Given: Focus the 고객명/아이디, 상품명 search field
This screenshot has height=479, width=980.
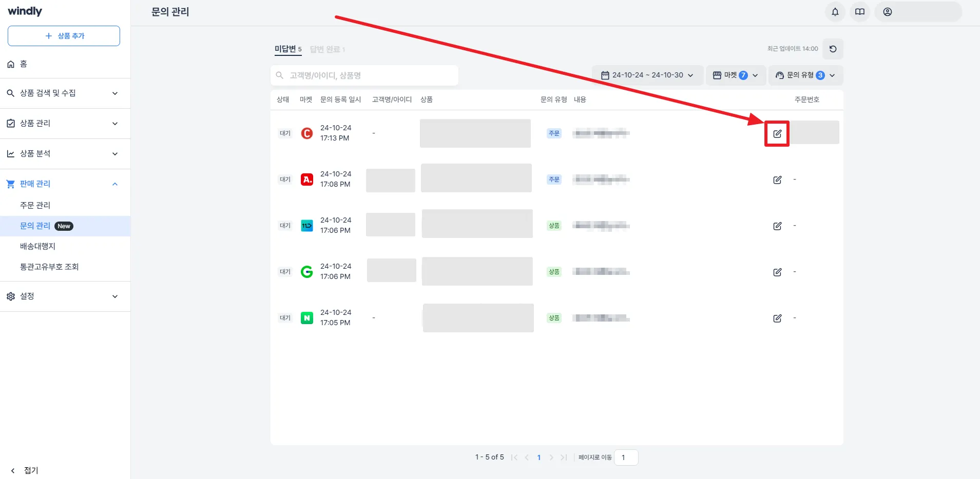Looking at the screenshot, I should 364,75.
